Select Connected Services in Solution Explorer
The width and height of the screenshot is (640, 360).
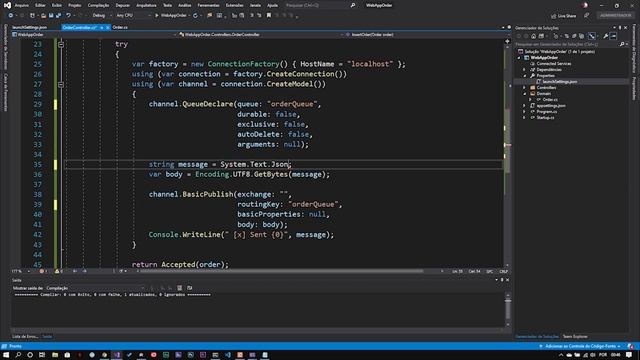point(553,64)
